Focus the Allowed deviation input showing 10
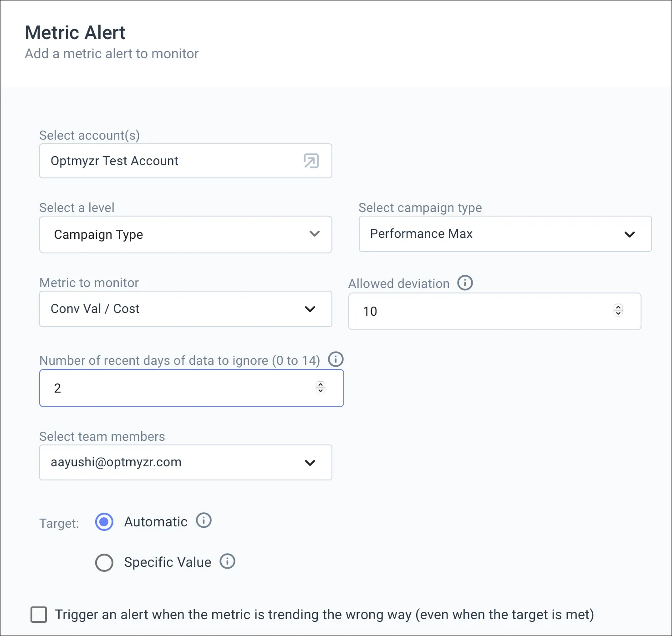This screenshot has height=636, width=672. (478, 312)
